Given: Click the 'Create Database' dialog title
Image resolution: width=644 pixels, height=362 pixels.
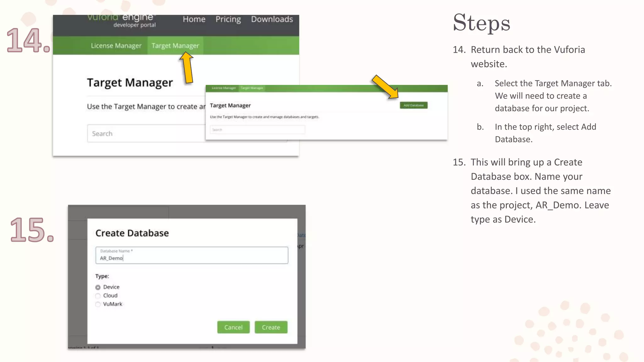Looking at the screenshot, I should pos(132,233).
